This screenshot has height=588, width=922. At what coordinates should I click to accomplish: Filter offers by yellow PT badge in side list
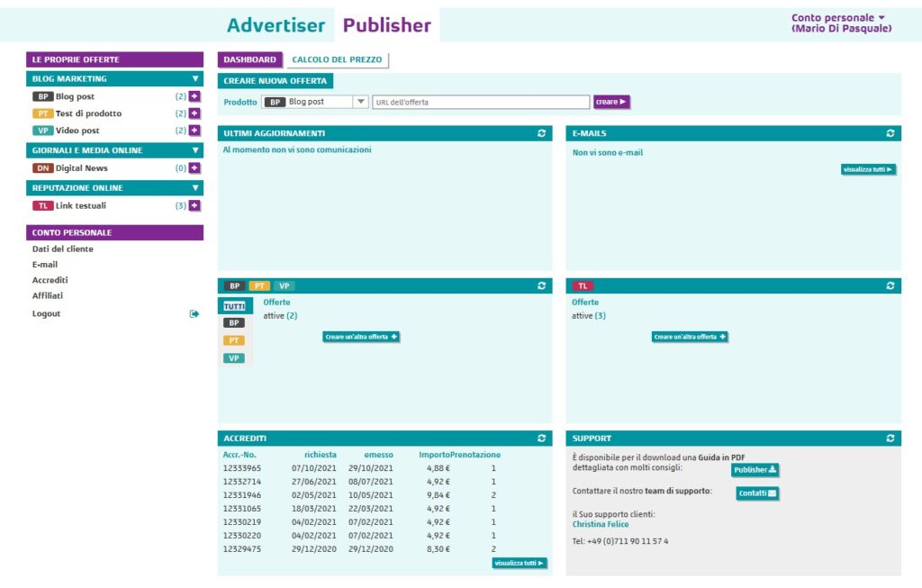coord(234,340)
